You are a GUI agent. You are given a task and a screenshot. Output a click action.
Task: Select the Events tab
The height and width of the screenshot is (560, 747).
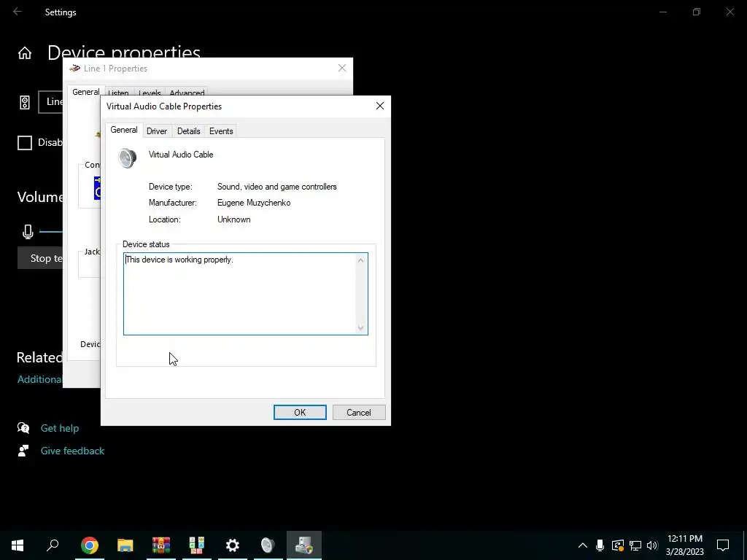click(x=221, y=131)
